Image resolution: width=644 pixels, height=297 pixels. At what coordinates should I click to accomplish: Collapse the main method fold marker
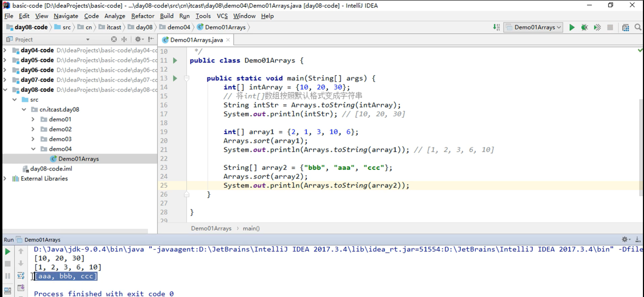point(187,78)
